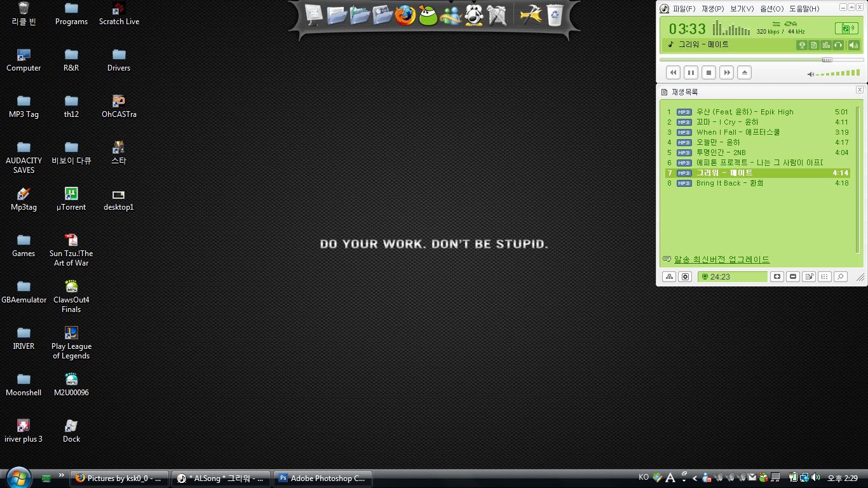Show hidden tray icons arrow
This screenshot has width=868, height=488.
(695, 478)
